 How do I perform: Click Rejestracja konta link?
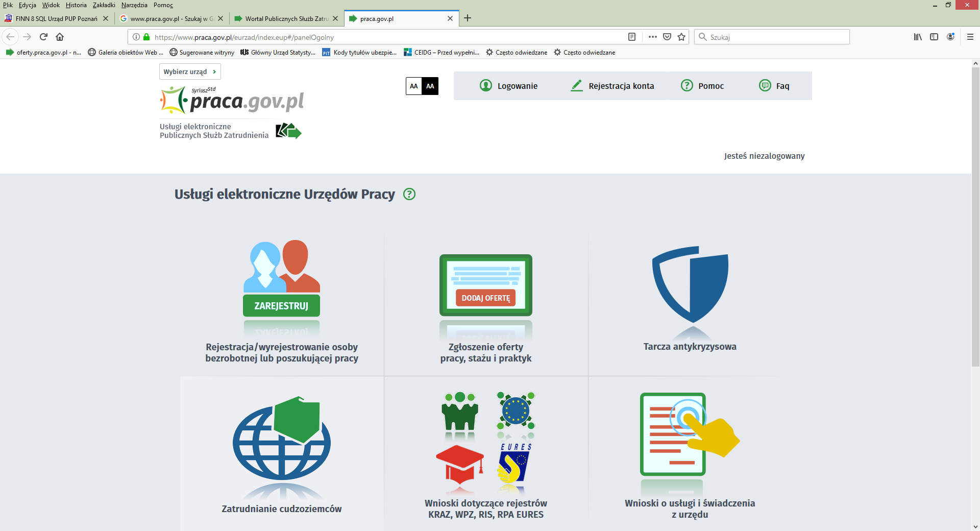[x=612, y=86]
